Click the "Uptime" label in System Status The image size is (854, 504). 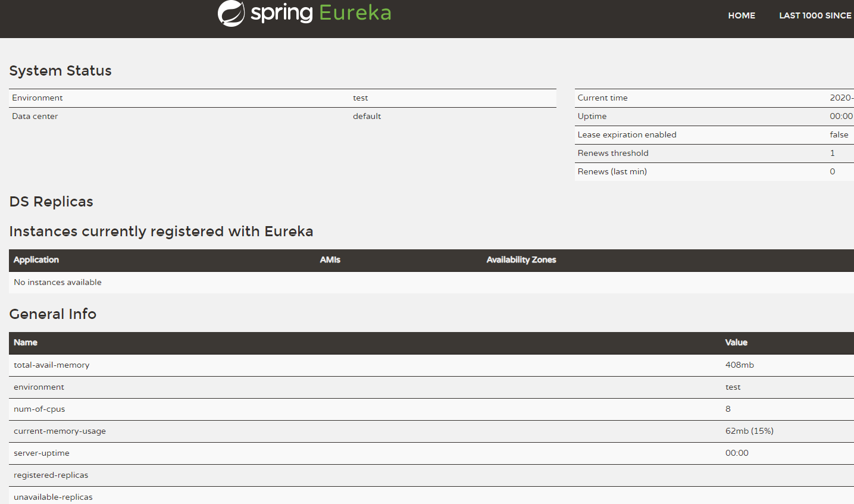pyautogui.click(x=592, y=116)
